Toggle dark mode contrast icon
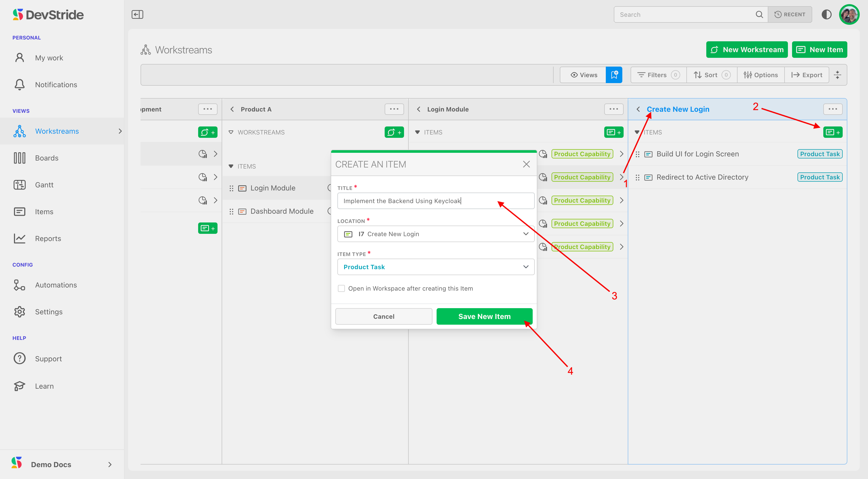The height and width of the screenshot is (479, 868). click(826, 14)
